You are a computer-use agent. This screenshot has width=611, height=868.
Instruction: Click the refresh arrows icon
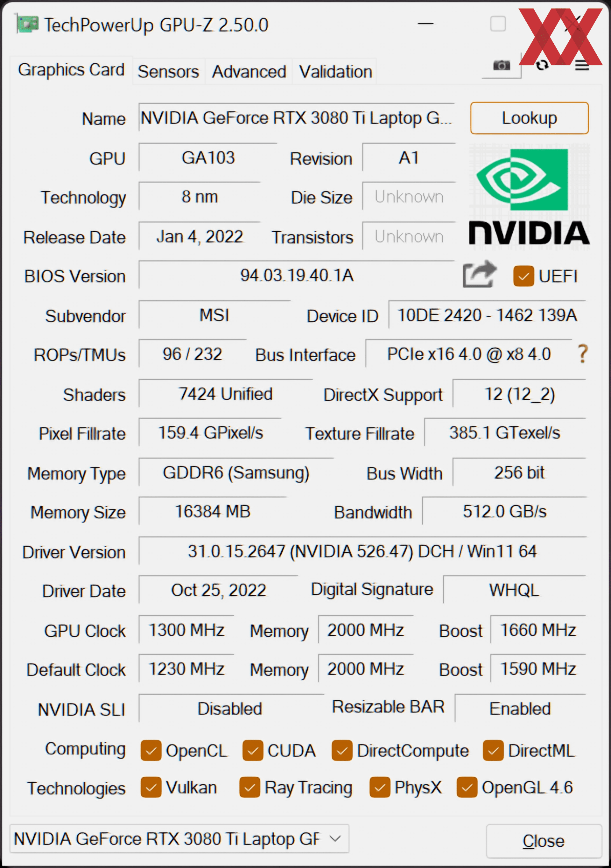(542, 66)
